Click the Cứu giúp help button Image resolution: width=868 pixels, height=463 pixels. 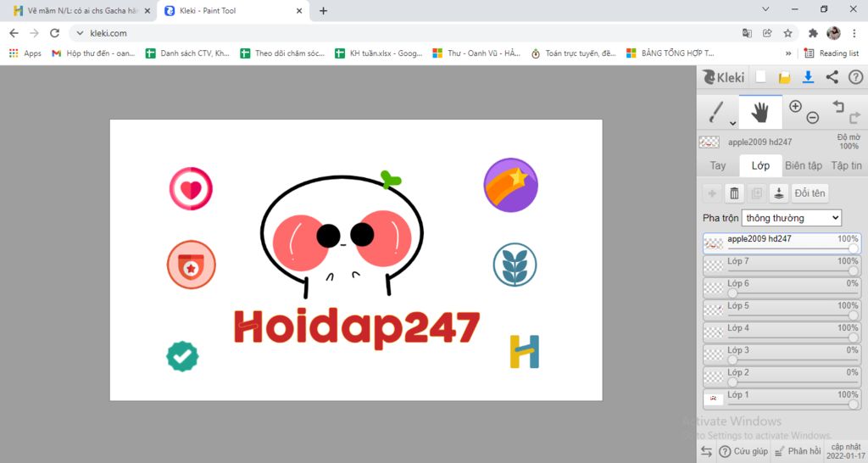[x=743, y=451]
